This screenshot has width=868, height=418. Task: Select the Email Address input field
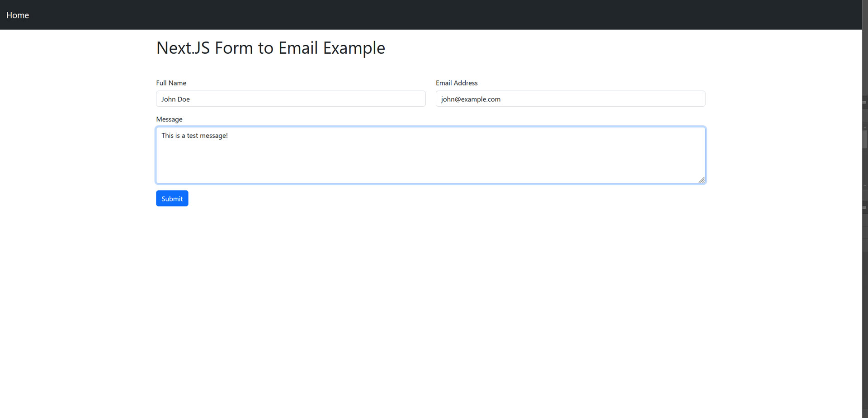570,99
